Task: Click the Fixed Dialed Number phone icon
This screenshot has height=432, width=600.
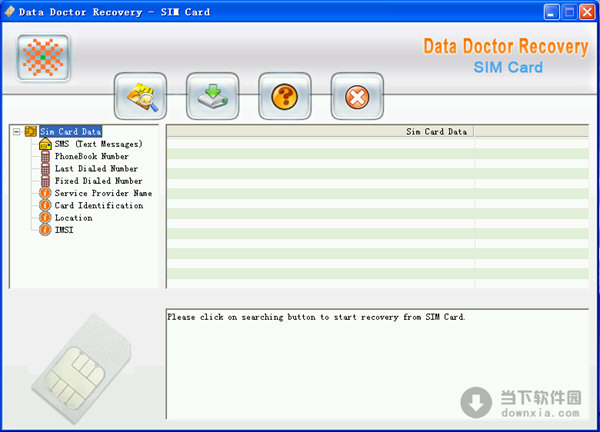Action: [x=45, y=181]
